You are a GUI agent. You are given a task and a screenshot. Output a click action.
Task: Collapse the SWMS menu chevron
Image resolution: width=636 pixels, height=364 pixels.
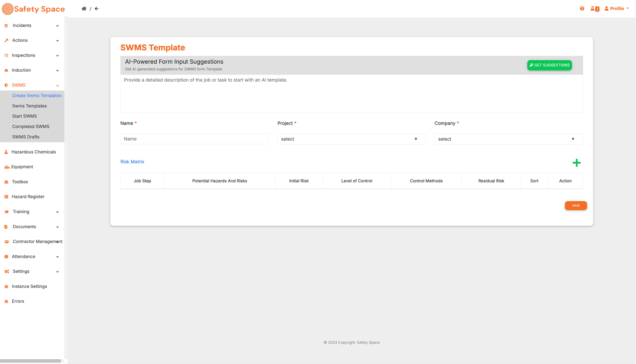point(57,85)
